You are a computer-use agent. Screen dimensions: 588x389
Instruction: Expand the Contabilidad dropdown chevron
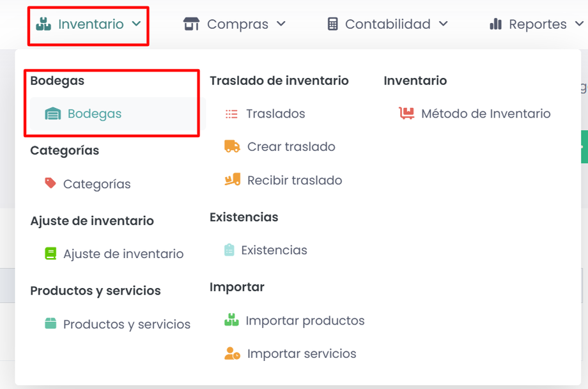[x=444, y=24]
